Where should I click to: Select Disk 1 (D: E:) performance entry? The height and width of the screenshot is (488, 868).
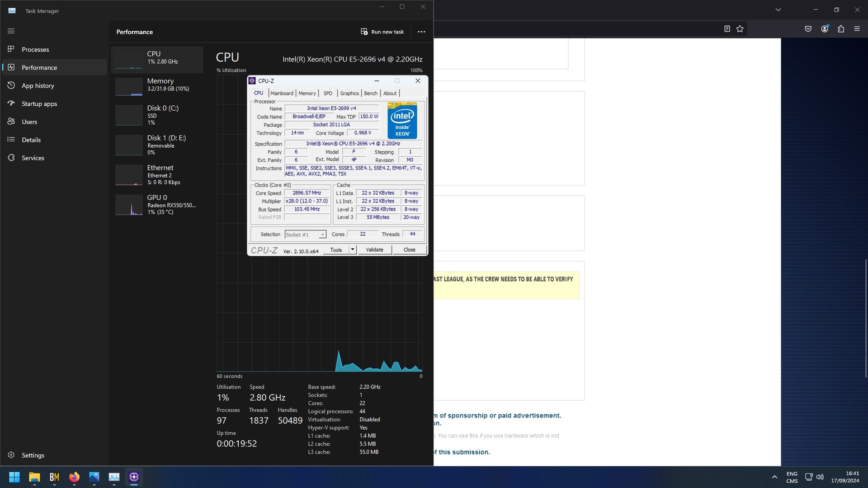[x=157, y=145]
